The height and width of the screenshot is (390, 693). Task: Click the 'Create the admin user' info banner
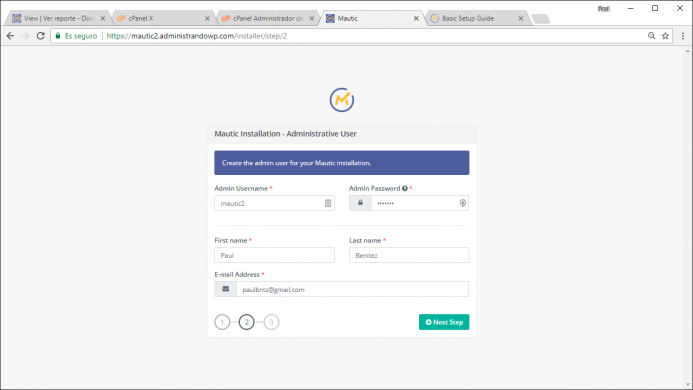point(342,163)
